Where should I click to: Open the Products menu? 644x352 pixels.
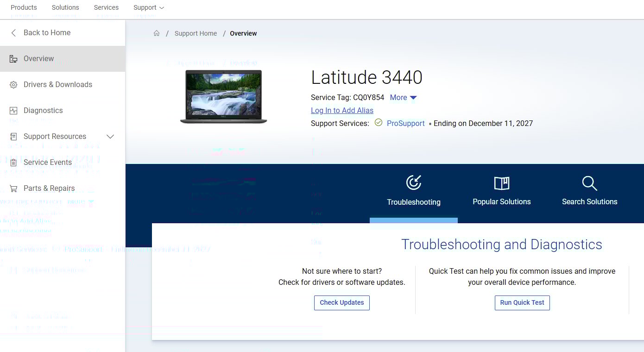point(24,7)
